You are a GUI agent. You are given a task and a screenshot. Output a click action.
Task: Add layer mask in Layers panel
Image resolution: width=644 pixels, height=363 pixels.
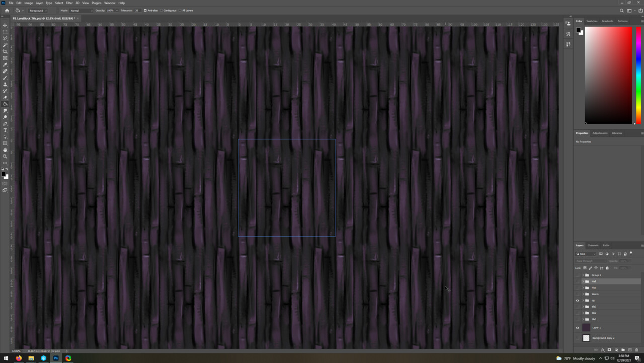[609, 350]
